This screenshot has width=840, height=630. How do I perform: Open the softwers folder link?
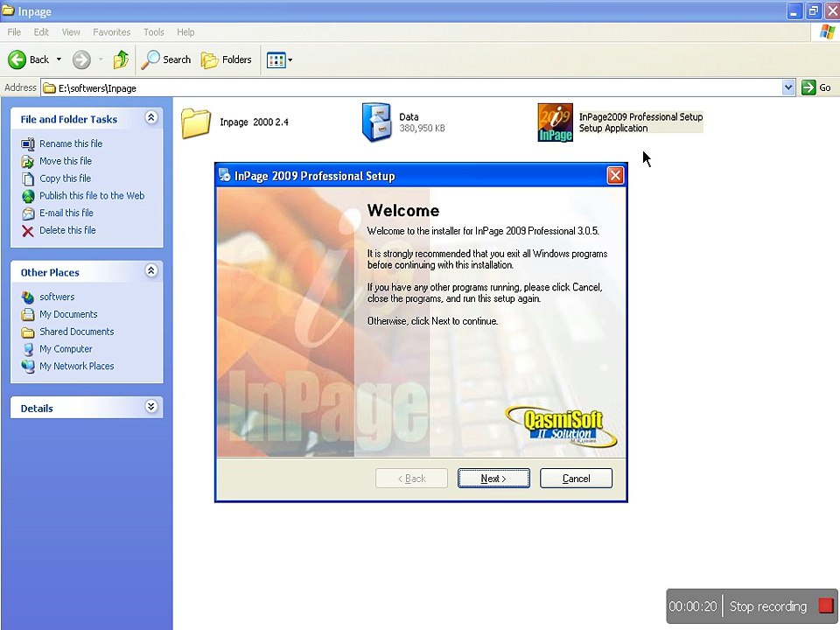[57, 297]
